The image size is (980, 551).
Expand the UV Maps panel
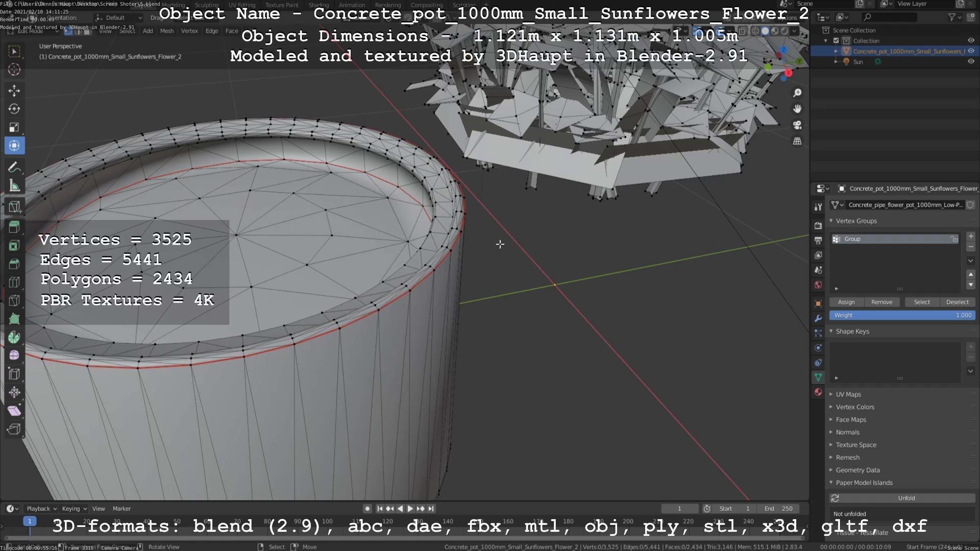(x=848, y=394)
